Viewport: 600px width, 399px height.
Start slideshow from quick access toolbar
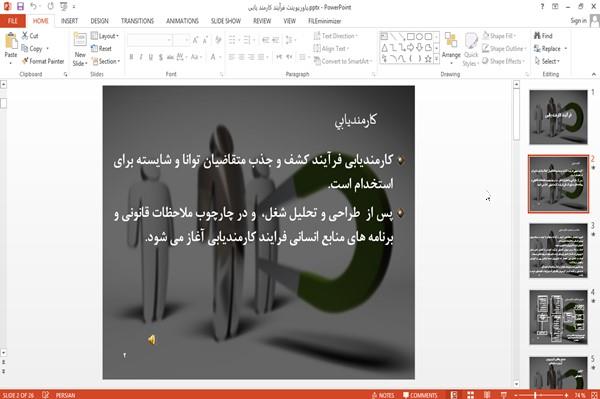pos(64,6)
